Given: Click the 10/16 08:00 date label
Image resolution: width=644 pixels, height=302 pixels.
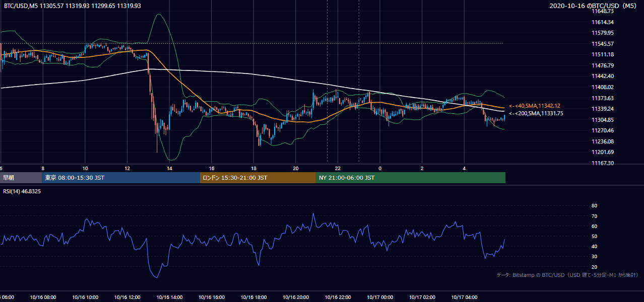Looking at the screenshot, I should click(43, 297).
